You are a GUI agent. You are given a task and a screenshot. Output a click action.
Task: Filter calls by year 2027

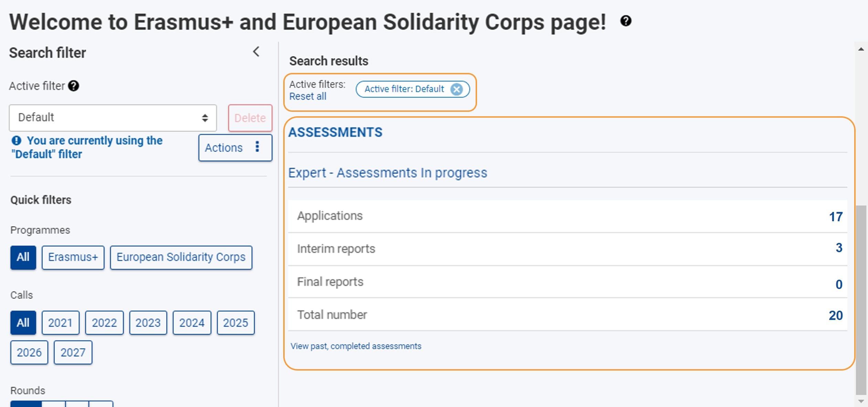(73, 352)
